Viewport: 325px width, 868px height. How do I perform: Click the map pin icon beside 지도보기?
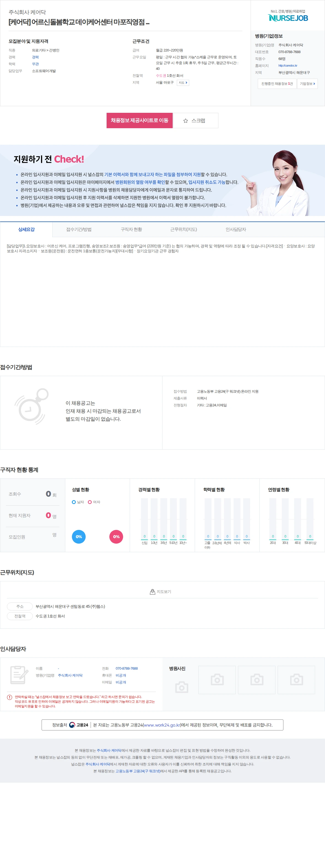(153, 592)
